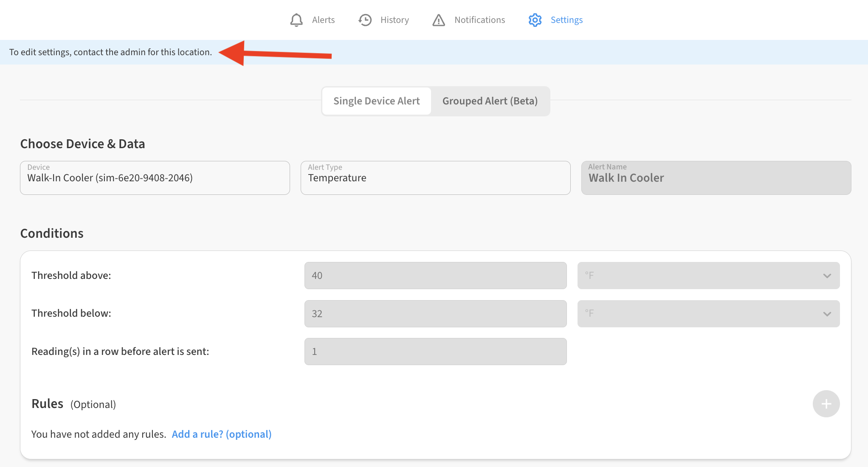Click the Settings gear icon
This screenshot has width=868, height=467.
tap(535, 20)
